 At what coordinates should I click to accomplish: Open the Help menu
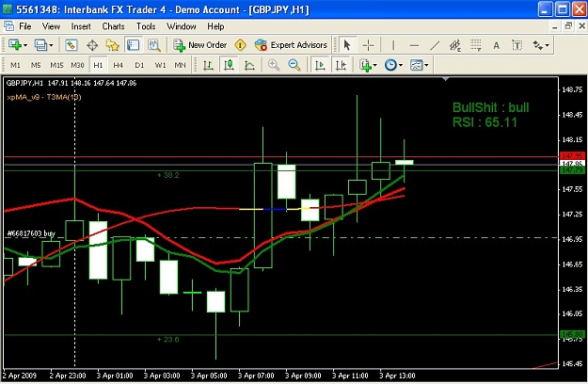(215, 26)
